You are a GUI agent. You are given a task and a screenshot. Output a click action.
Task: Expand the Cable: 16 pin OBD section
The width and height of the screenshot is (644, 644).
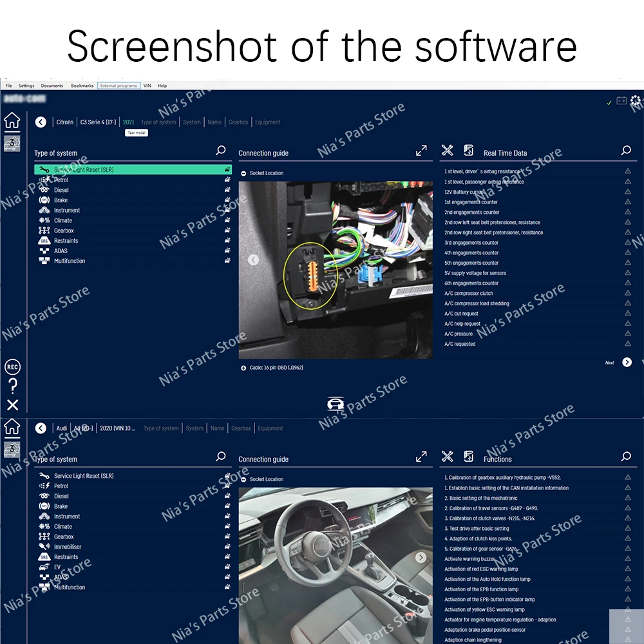pos(243,368)
